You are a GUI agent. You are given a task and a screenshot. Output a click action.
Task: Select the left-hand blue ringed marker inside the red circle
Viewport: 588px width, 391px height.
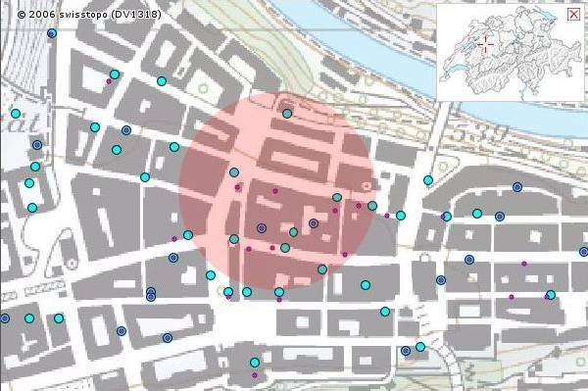(262, 228)
